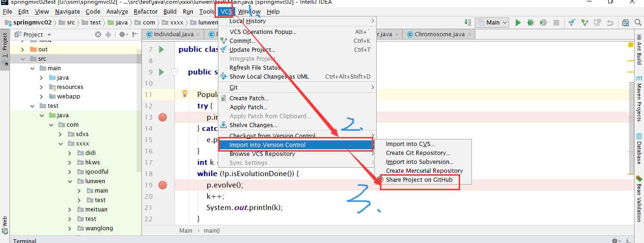Click xxxx in the navigation breadcrumb
This screenshot has width=644, height=243.
[x=177, y=22]
